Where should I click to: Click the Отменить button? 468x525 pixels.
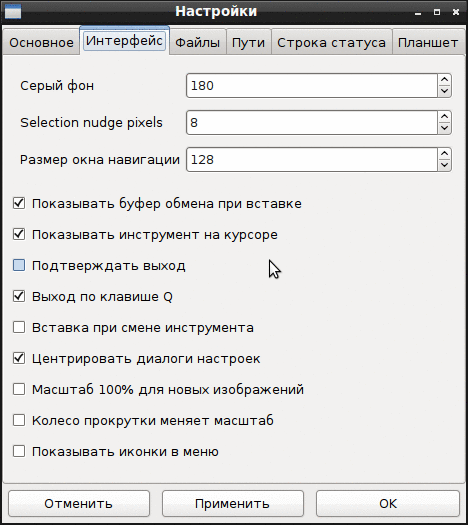tap(79, 504)
